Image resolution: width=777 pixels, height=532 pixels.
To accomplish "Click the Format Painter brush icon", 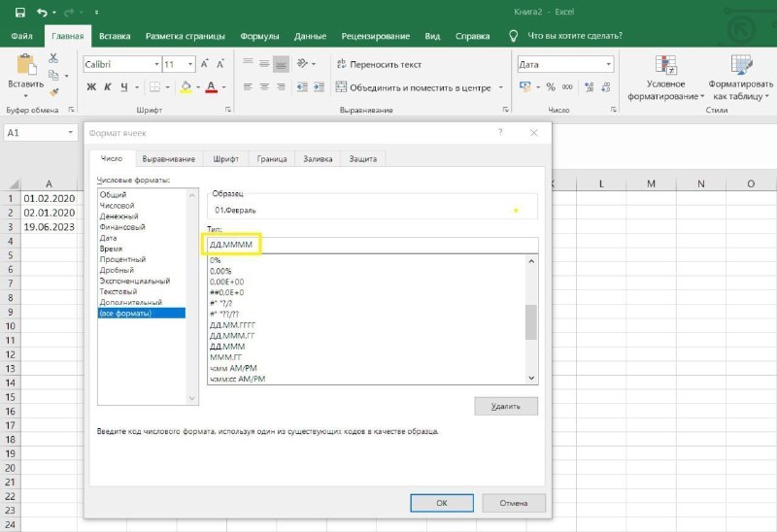I will (53, 92).
